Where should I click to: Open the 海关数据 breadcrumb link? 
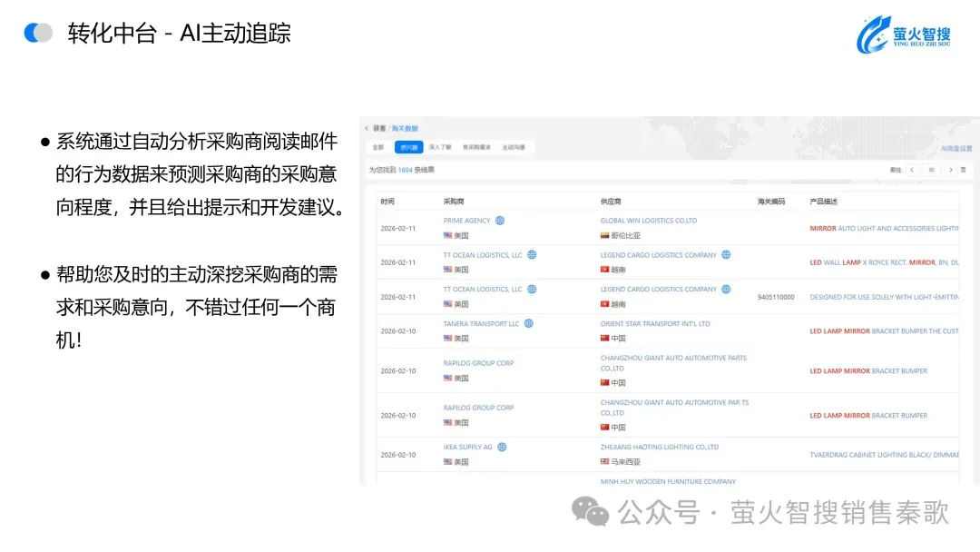[x=405, y=128]
